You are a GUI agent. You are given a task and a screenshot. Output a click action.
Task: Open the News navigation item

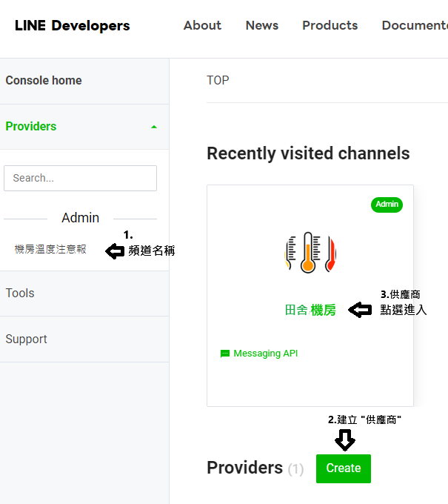[x=262, y=25]
